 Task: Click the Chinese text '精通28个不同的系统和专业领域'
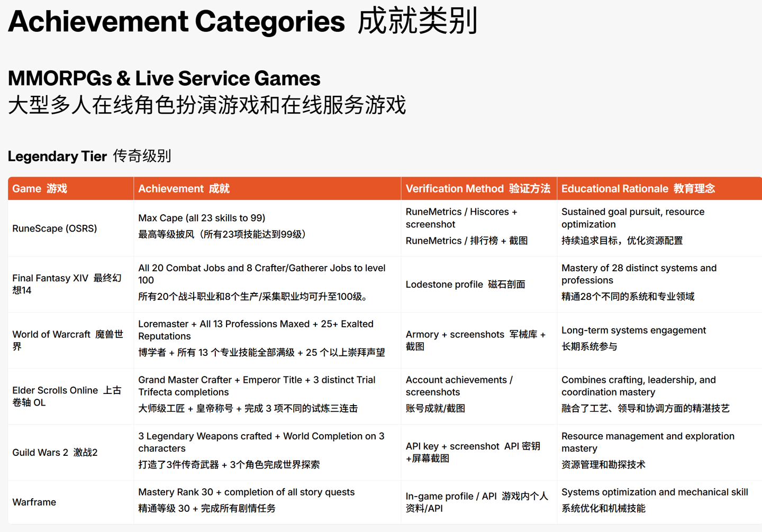(628, 297)
